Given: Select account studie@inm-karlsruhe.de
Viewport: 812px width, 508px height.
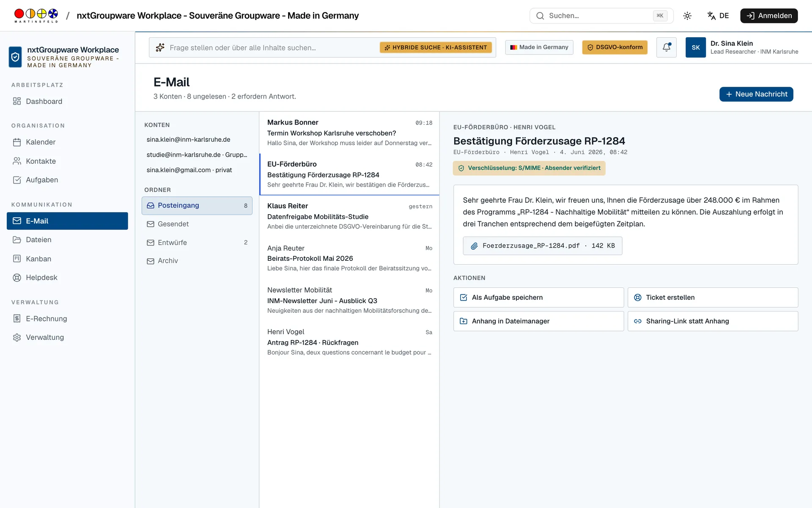Looking at the screenshot, I should 197,155.
